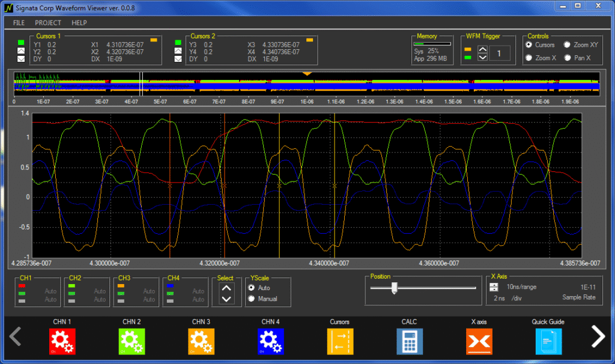Click the orange trigger marker above overview strip
This screenshot has width=615, height=364.
pos(307,73)
